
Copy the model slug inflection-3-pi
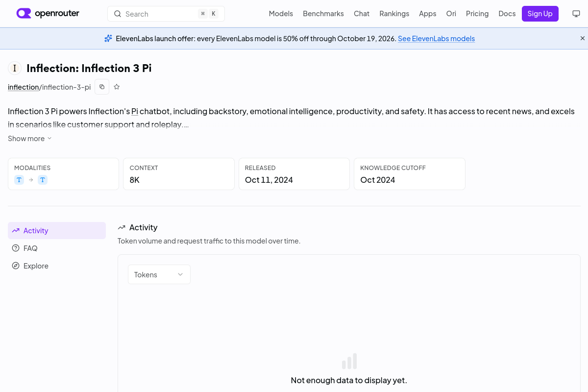pos(102,87)
